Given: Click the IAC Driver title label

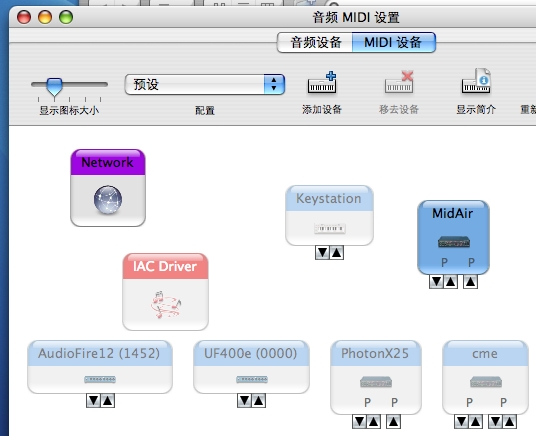Looking at the screenshot, I should pyautogui.click(x=165, y=266).
